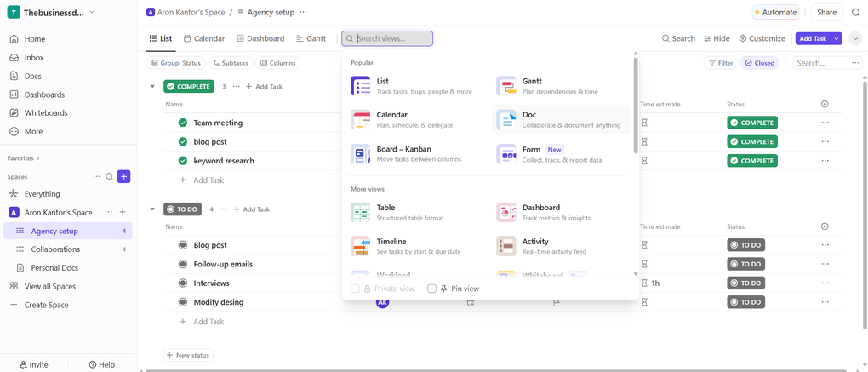
Task: Mark Interviews task status circle
Action: (x=183, y=283)
